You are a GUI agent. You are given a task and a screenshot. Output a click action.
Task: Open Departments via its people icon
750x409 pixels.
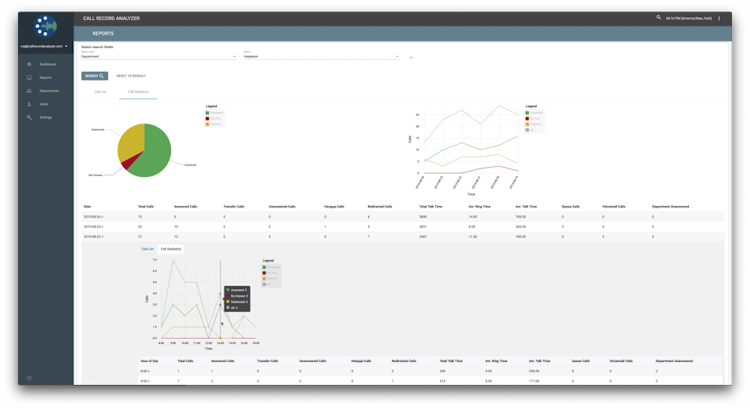(29, 91)
